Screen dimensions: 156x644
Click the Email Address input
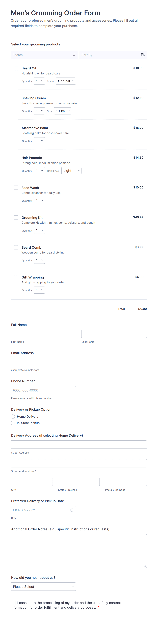(x=43, y=362)
